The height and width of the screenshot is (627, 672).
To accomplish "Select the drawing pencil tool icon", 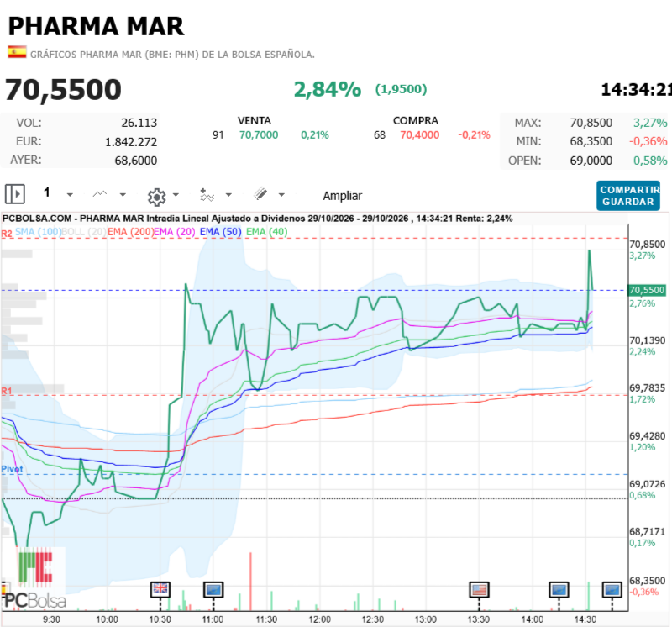I will [x=260, y=194].
